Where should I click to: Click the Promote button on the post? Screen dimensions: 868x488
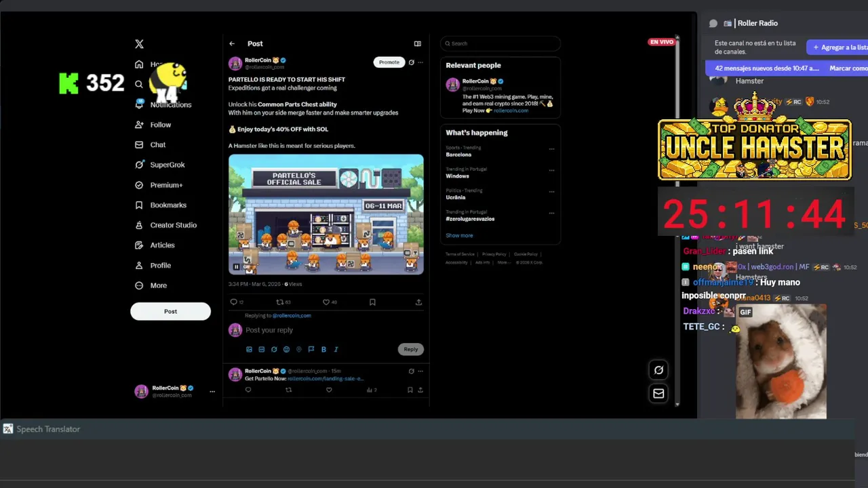389,62
